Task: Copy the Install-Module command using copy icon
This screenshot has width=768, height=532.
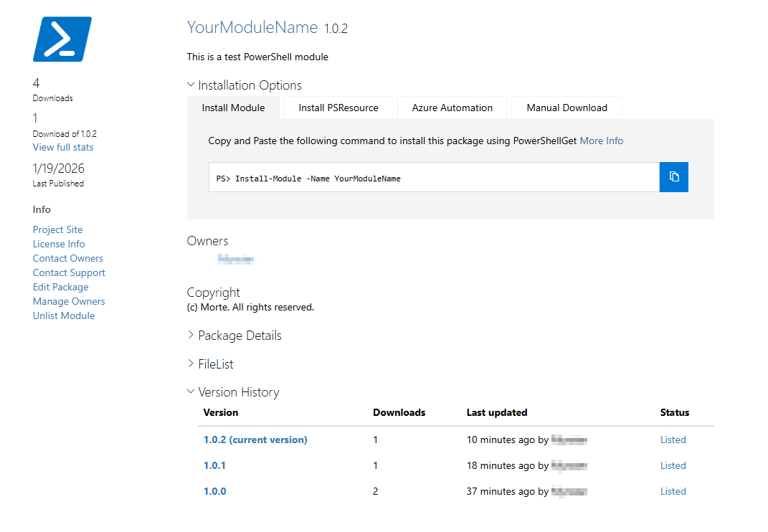Action: click(673, 177)
